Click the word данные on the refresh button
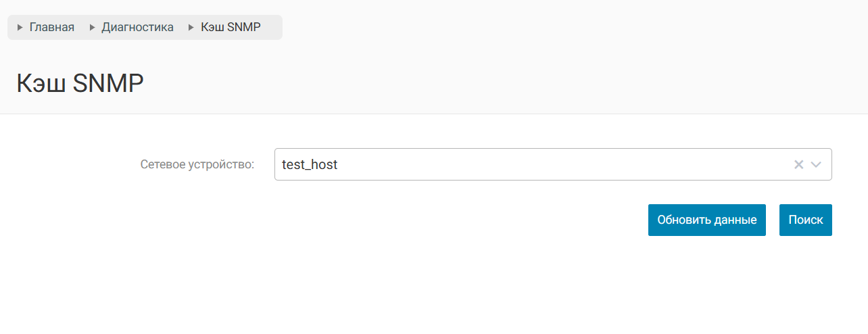This screenshot has height=334, width=868. point(735,220)
